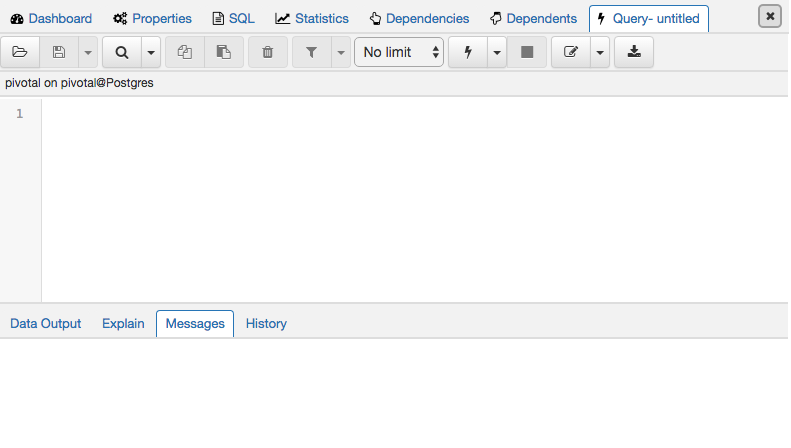791x448 pixels.
Task: Click the Edit pencil icon
Action: (x=571, y=52)
